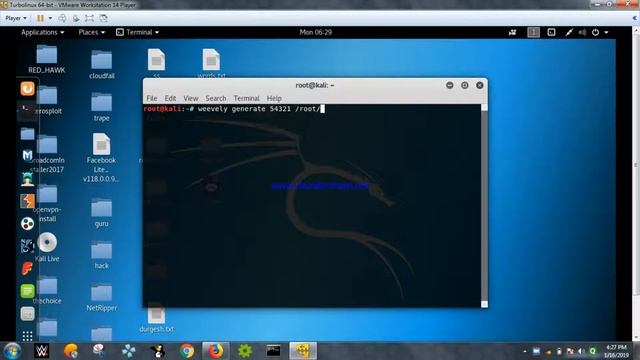The width and height of the screenshot is (640, 360).
Task: Open the Files folder icon in dock
Action: click(x=27, y=133)
